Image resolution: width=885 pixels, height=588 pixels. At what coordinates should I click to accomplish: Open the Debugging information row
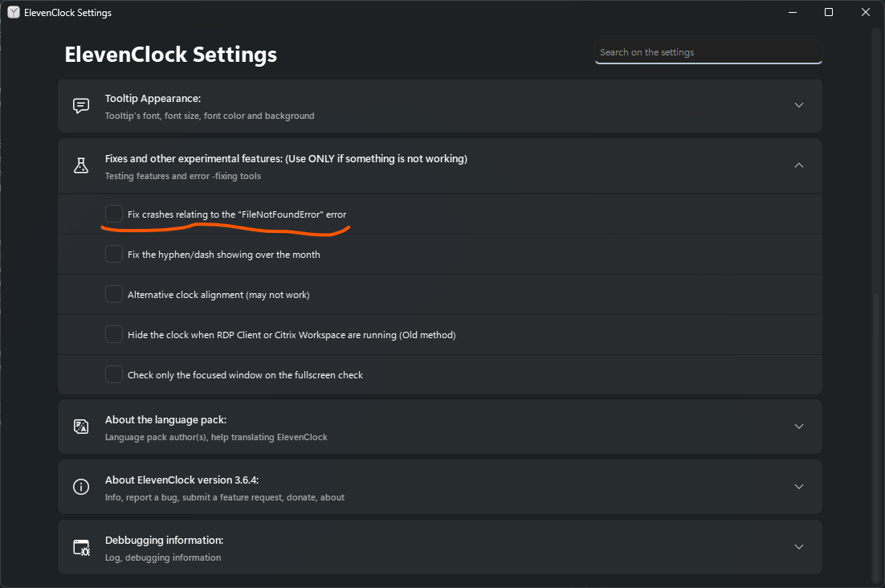tap(439, 546)
